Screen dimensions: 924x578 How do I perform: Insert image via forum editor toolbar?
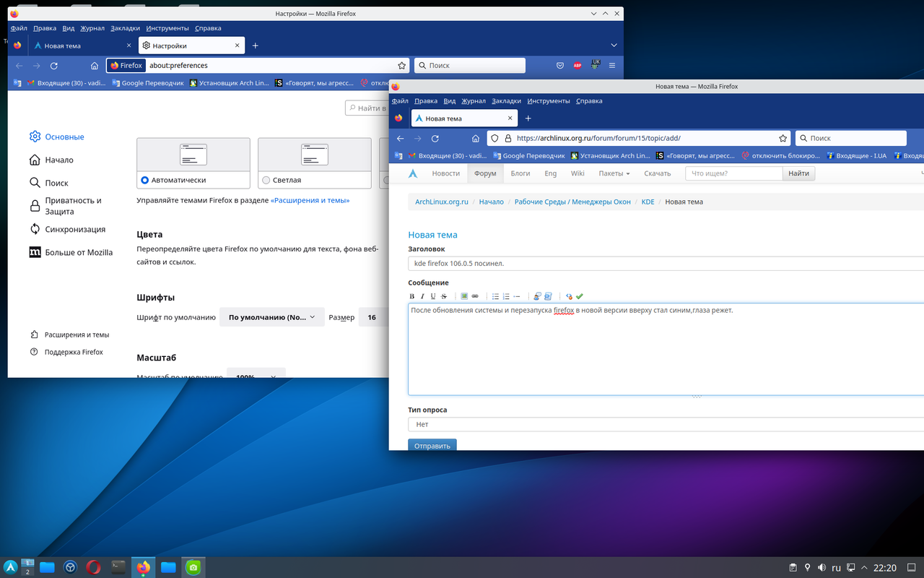tap(464, 296)
